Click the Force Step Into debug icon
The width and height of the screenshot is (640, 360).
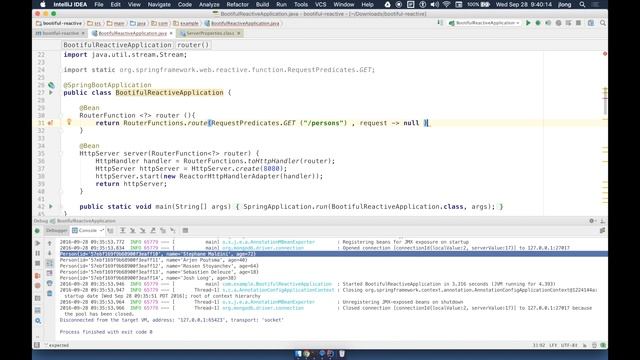click(142, 231)
